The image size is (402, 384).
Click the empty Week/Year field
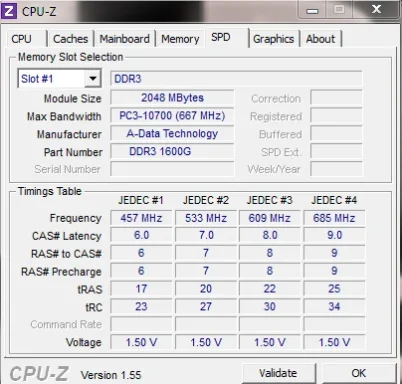(x=336, y=169)
